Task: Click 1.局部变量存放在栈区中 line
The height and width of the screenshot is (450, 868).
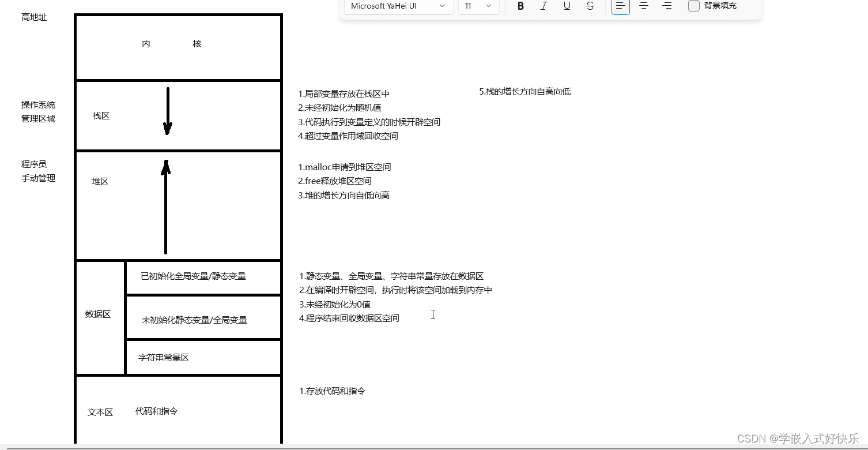Action: 344,93
